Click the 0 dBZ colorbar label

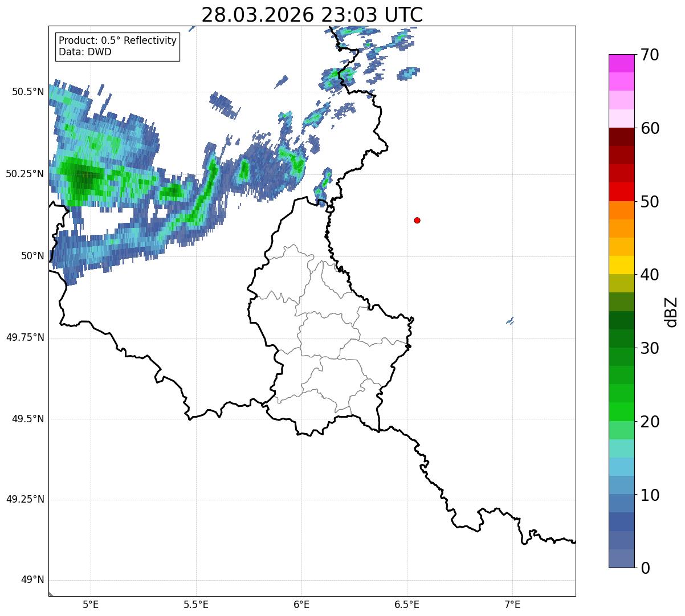(x=645, y=568)
